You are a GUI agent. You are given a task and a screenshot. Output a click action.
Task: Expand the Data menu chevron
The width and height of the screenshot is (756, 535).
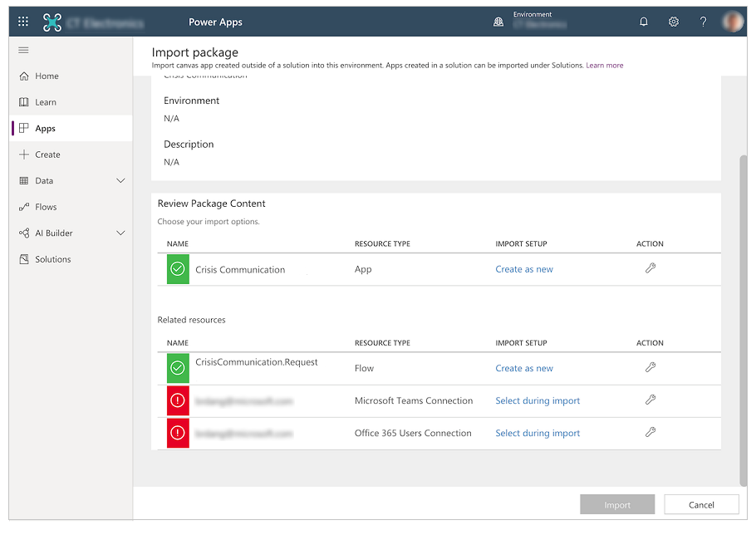[x=120, y=181]
